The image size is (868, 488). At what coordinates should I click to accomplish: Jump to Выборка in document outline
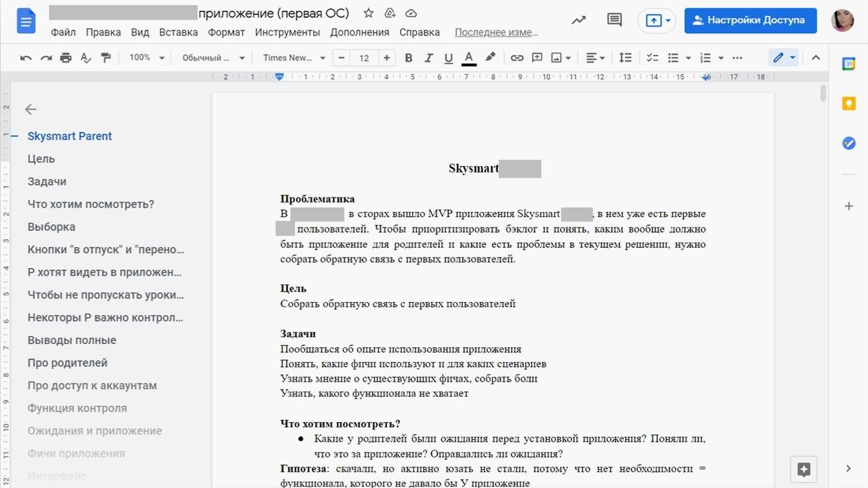(51, 227)
